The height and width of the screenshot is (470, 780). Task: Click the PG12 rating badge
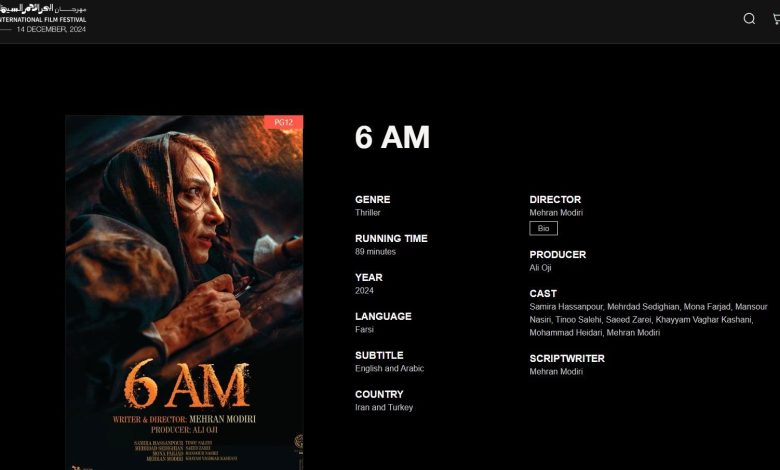[x=284, y=122]
